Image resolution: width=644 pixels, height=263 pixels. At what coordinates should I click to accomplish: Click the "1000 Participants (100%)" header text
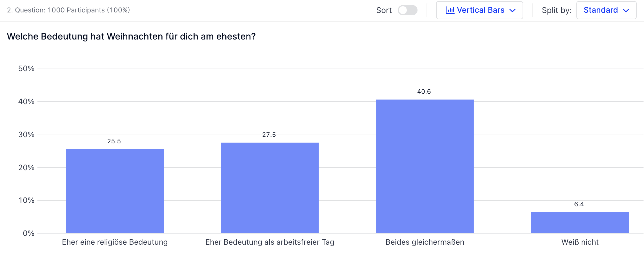pos(89,10)
